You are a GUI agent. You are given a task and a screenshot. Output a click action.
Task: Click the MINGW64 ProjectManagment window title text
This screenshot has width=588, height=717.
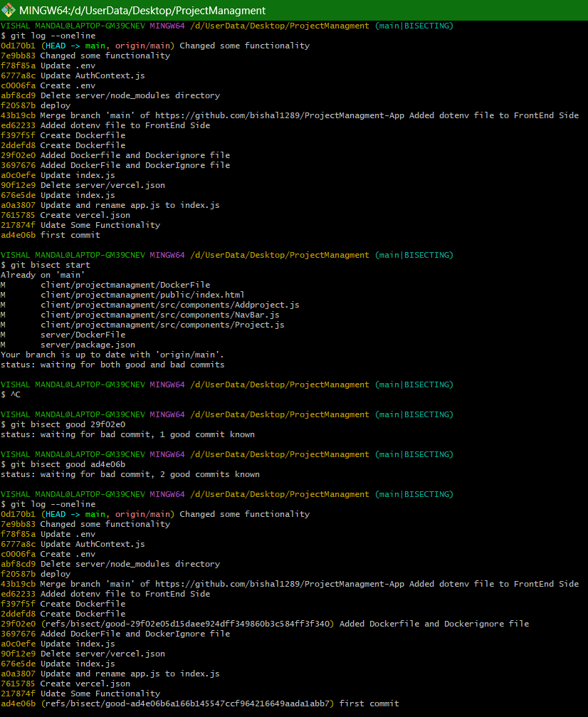tap(142, 11)
